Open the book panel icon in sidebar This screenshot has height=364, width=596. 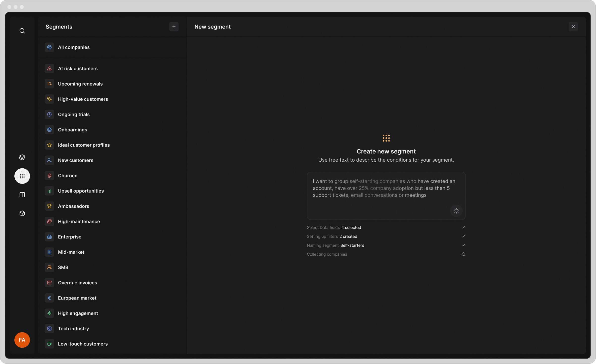[x=22, y=195]
